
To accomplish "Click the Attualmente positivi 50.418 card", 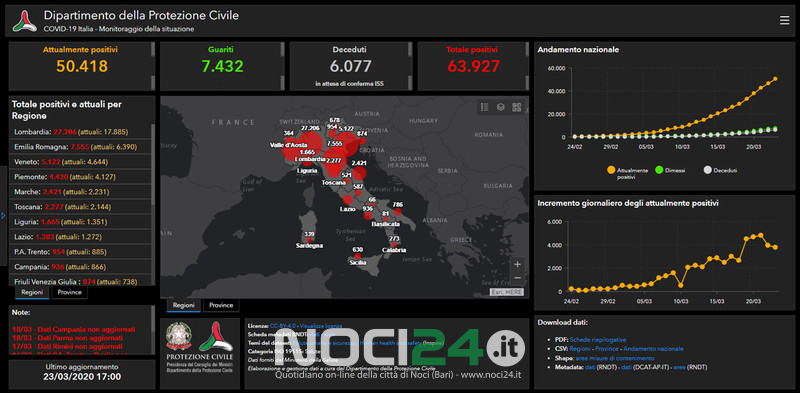I will tap(82, 66).
